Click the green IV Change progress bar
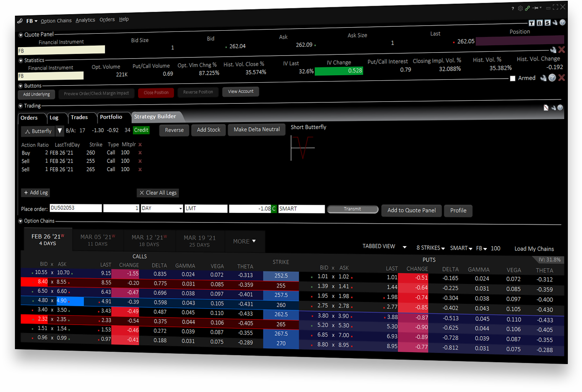Screen dimensions: 582x392 pyautogui.click(x=339, y=71)
